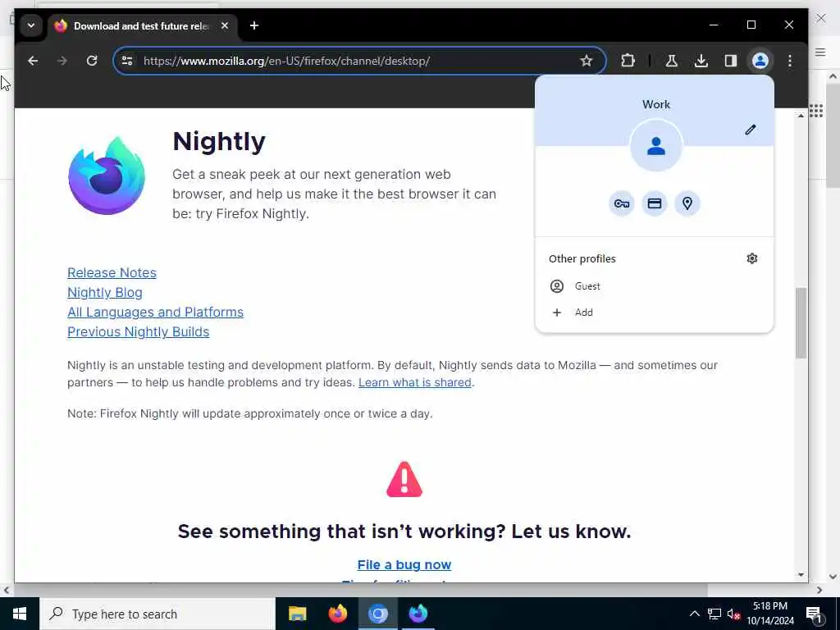Open File Explorer from the taskbar
840x630 pixels.
(x=297, y=614)
